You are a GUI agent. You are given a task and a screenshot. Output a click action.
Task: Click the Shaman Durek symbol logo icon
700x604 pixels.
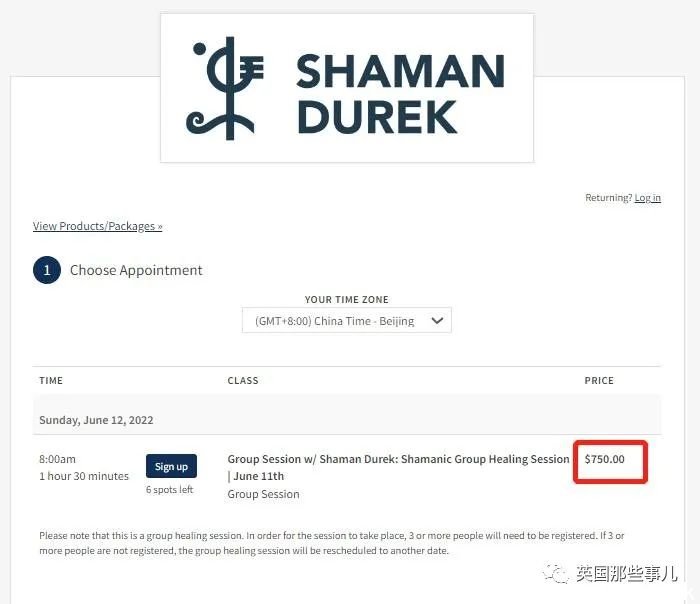pyautogui.click(x=225, y=88)
